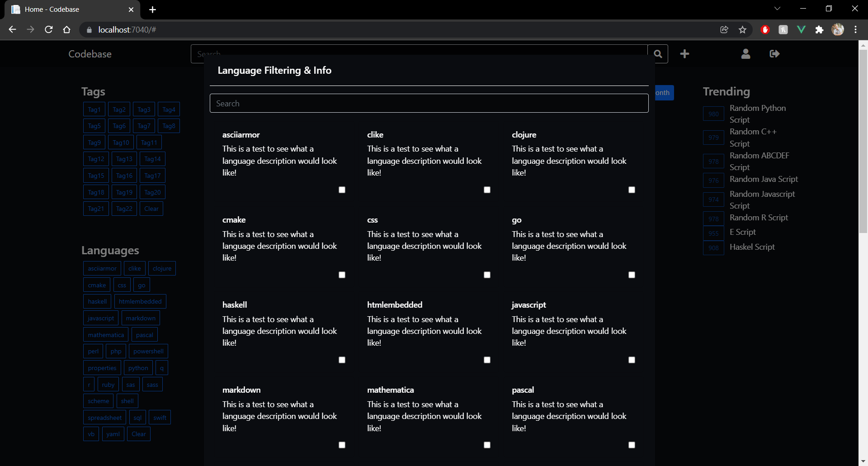
Task: Open the Chrome three-dot menu
Action: point(855,29)
